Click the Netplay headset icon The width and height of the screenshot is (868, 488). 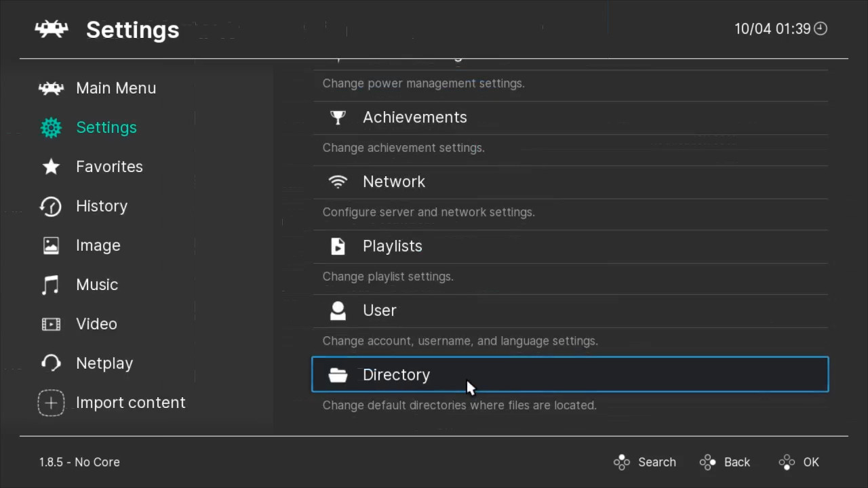(x=51, y=363)
